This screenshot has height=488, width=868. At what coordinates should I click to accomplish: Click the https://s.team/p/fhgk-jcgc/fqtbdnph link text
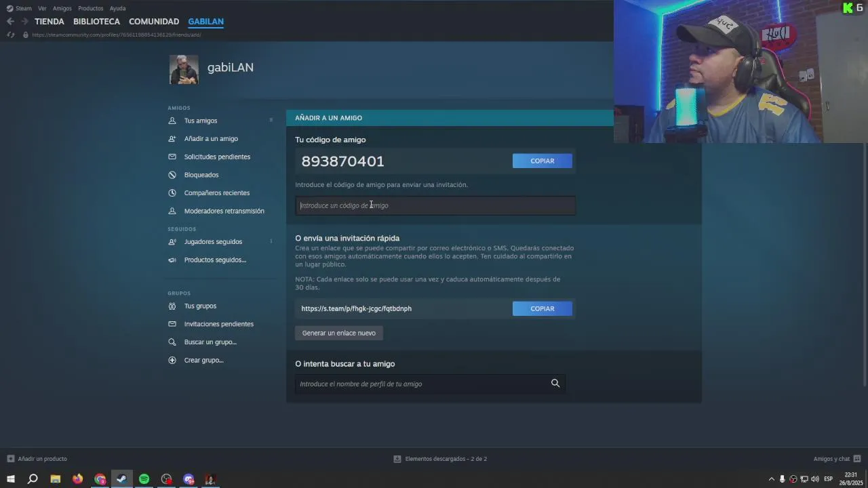coord(357,308)
